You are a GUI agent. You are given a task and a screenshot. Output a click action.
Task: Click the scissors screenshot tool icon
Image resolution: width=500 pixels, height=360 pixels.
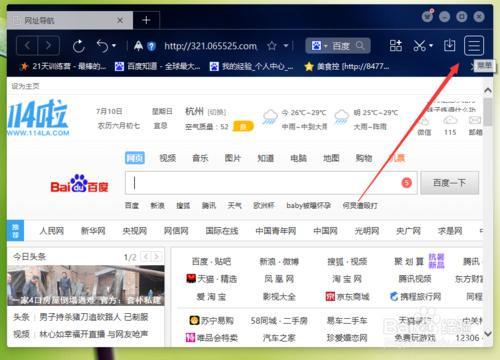tap(419, 46)
